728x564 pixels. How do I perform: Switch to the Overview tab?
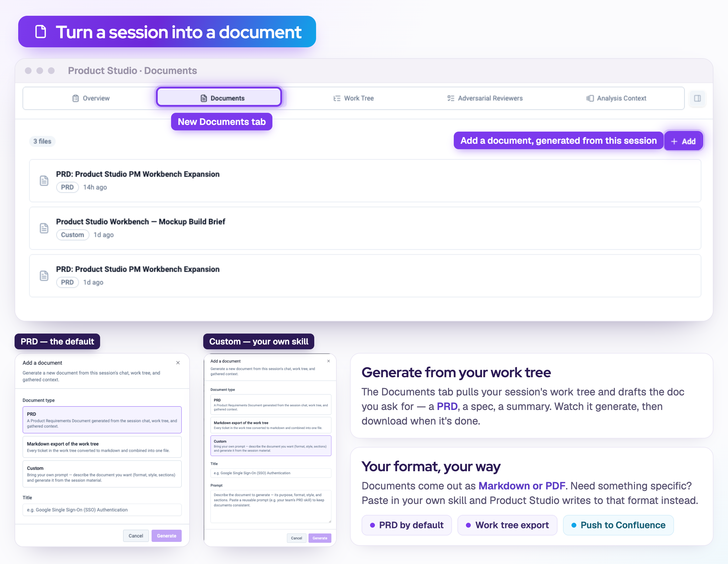91,98
